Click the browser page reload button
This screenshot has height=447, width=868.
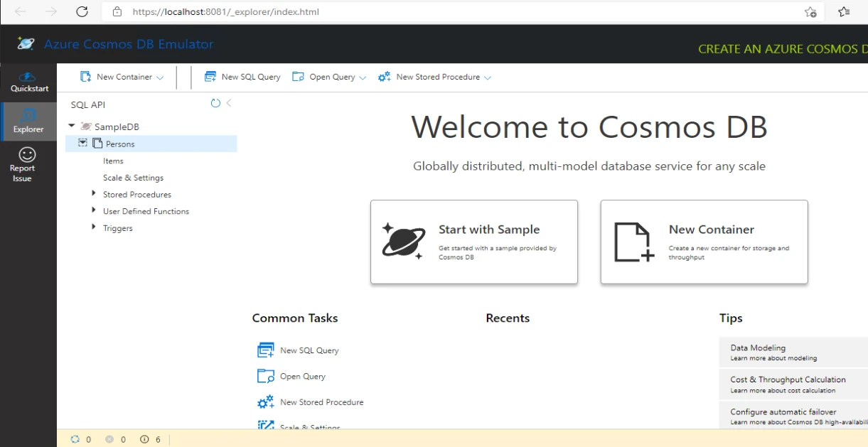click(x=82, y=11)
